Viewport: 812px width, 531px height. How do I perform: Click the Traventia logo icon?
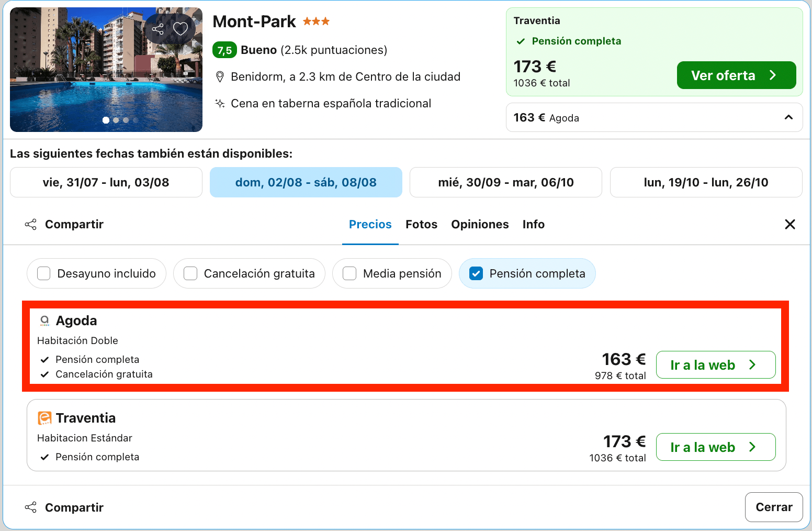click(44, 418)
